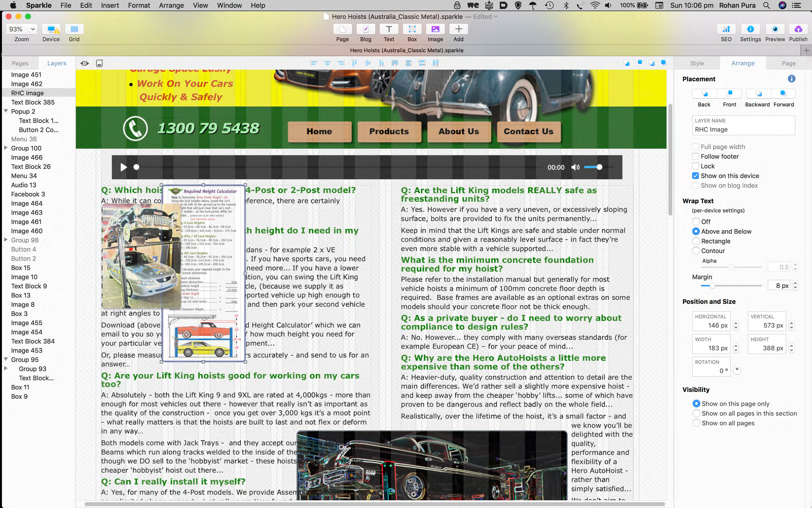
Task: Step the Horizontal position value
Action: pyautogui.click(x=736, y=326)
